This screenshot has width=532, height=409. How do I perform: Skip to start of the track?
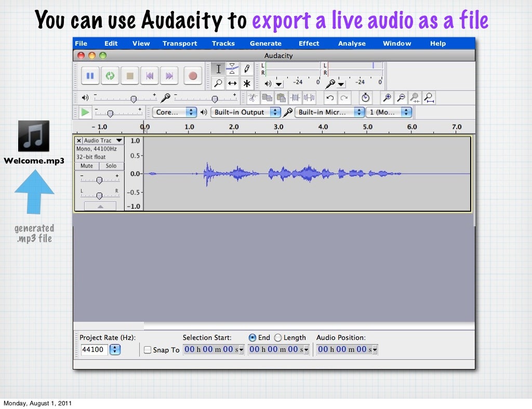149,76
